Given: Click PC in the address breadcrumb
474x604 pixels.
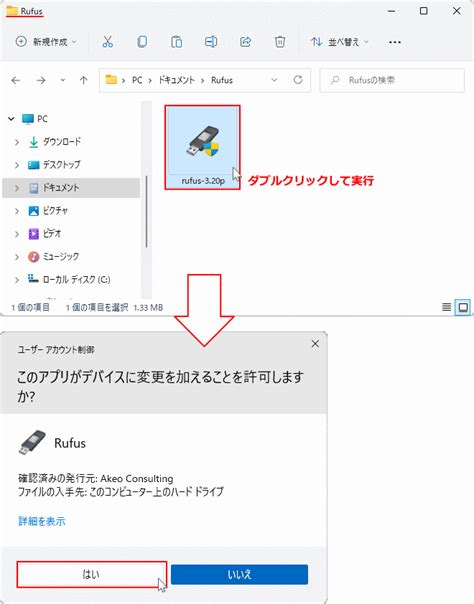Looking at the screenshot, I should tap(137, 80).
